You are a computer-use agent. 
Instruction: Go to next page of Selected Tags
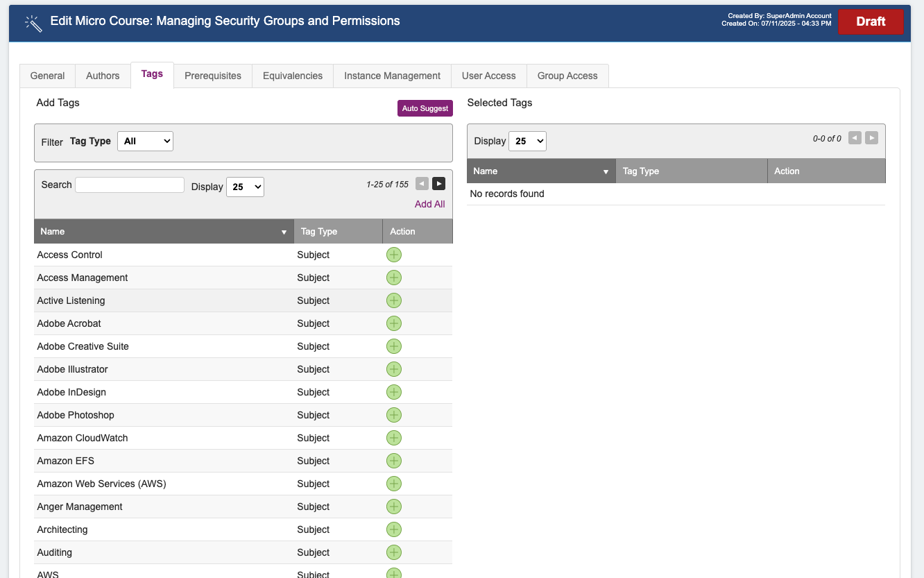coord(872,138)
